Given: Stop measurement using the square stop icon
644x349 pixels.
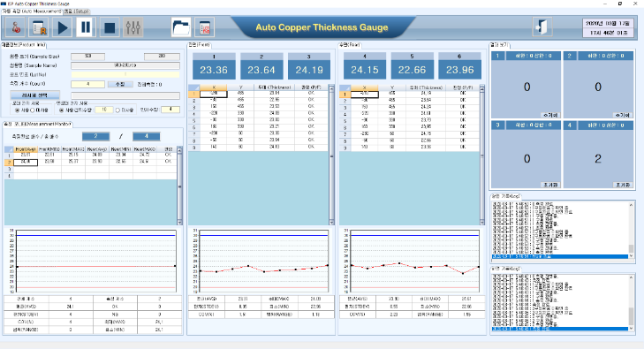Looking at the screenshot, I should pos(110,27).
